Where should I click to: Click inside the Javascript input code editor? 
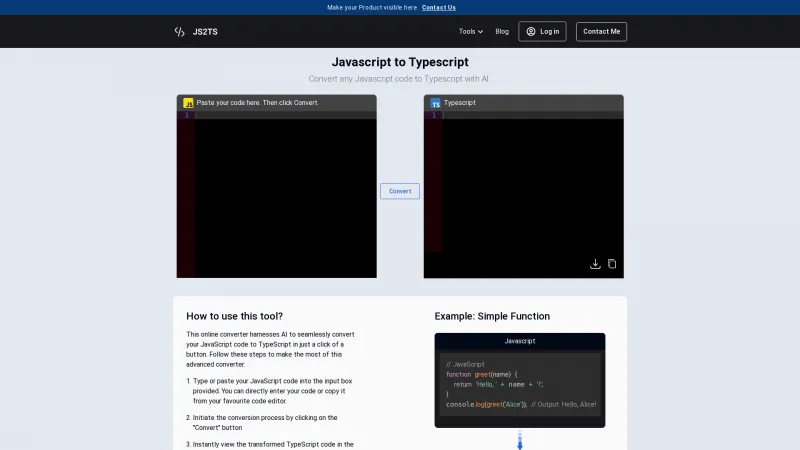286,196
